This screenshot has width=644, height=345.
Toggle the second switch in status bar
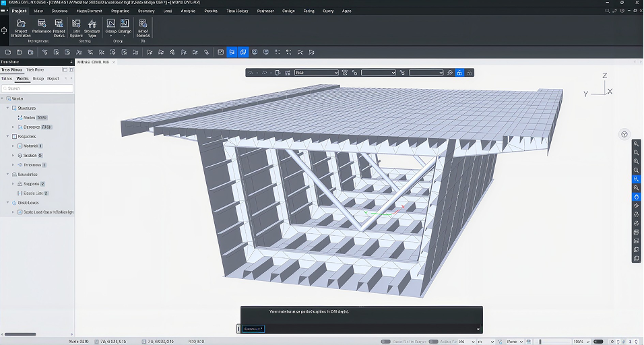click(434, 342)
